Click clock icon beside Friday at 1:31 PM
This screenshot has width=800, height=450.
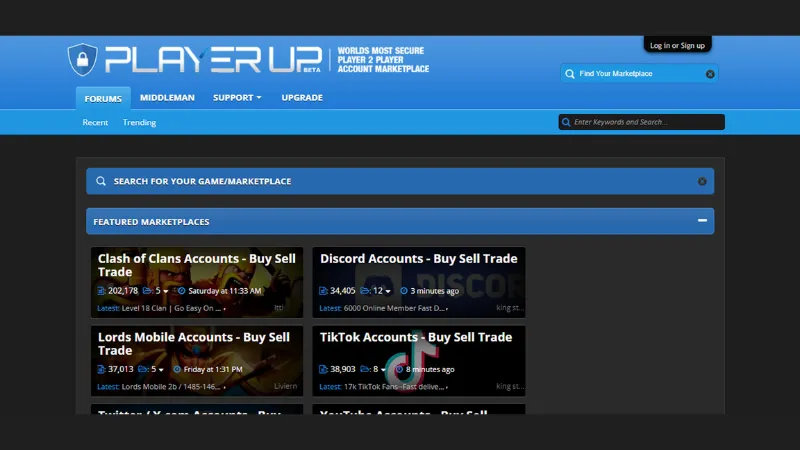[x=177, y=369]
